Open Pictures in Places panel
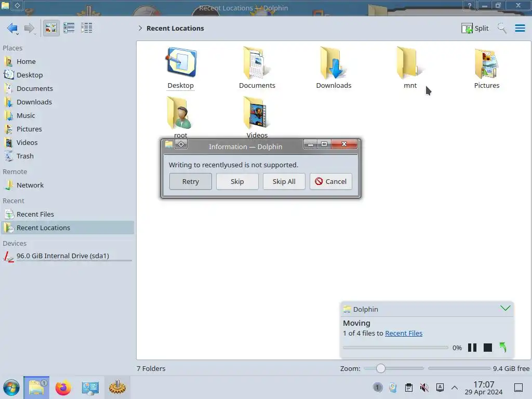Screen dimensions: 532x399 tap(67, 129)
